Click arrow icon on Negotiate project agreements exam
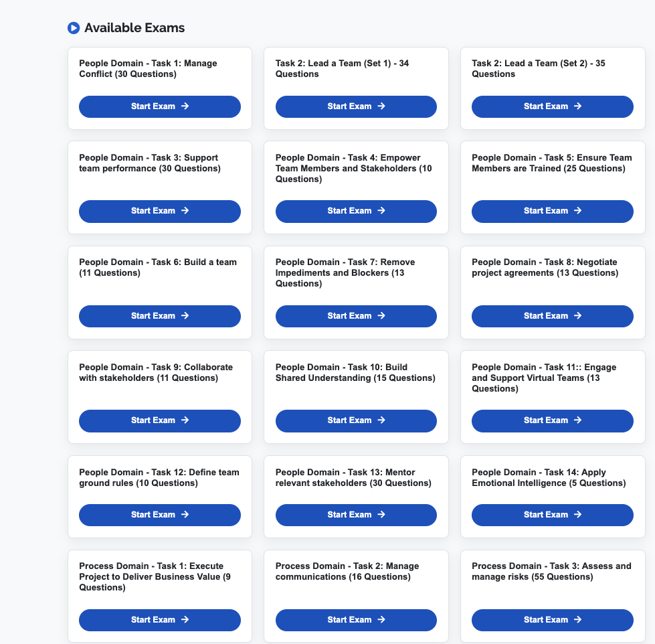The width and height of the screenshot is (655, 644). (578, 316)
